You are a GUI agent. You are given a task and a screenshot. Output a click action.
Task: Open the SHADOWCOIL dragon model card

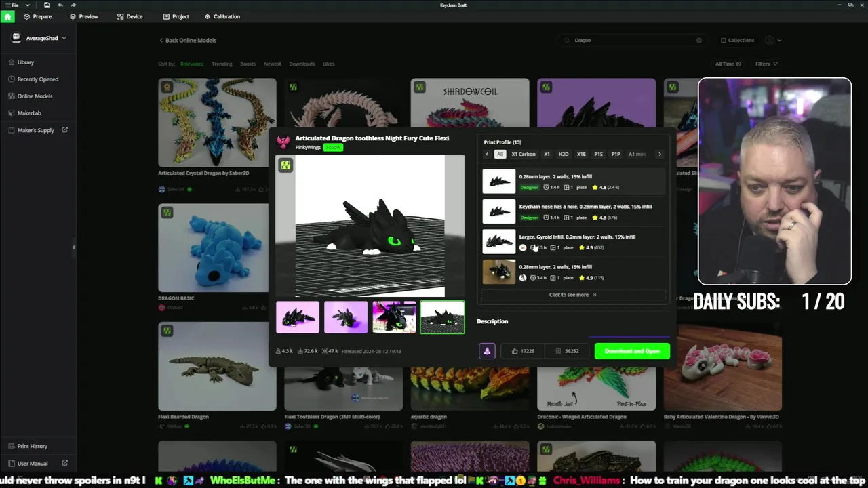(470, 102)
